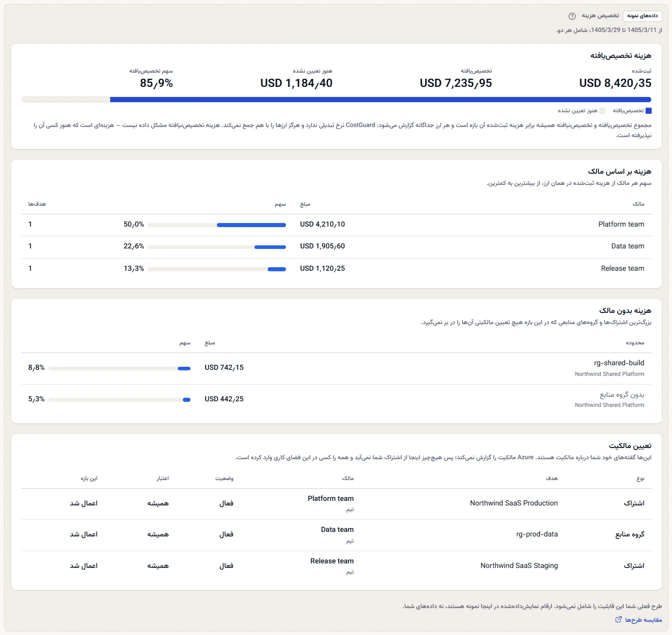This screenshot has height=635, width=672.
Task: Click the 8٫8% unowned share bar
Action: [x=119, y=368]
